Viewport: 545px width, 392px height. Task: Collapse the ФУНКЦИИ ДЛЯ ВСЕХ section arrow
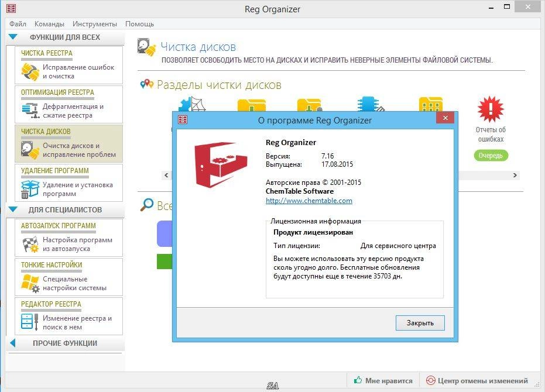click(x=13, y=37)
